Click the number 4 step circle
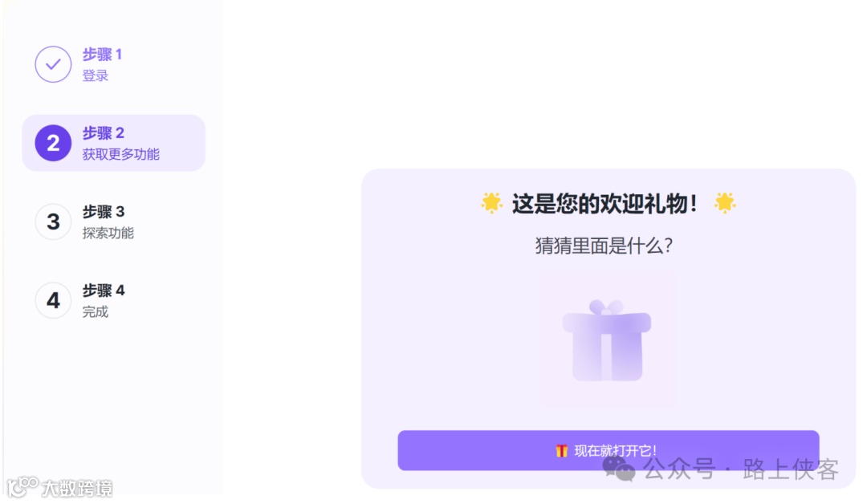Viewport: 867px width, 504px height. [x=53, y=301]
